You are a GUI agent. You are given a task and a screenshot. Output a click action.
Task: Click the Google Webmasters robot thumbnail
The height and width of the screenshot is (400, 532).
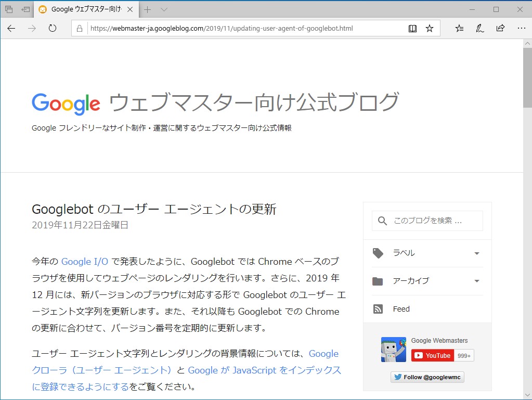point(393,350)
